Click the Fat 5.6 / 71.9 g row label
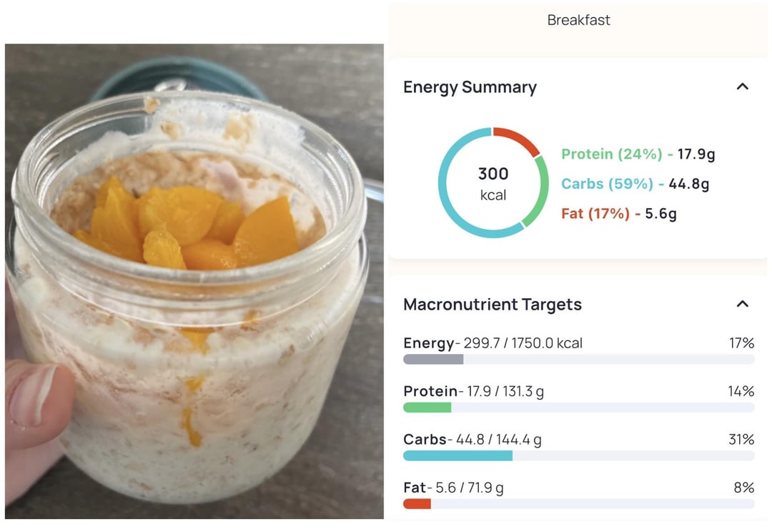This screenshot has height=532, width=772. [453, 488]
